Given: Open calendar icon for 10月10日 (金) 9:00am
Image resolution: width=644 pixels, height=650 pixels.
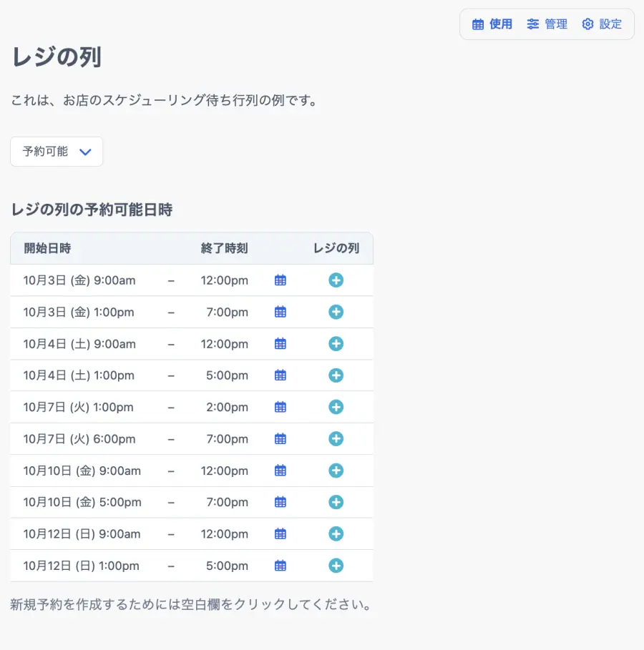Looking at the screenshot, I should tap(280, 471).
